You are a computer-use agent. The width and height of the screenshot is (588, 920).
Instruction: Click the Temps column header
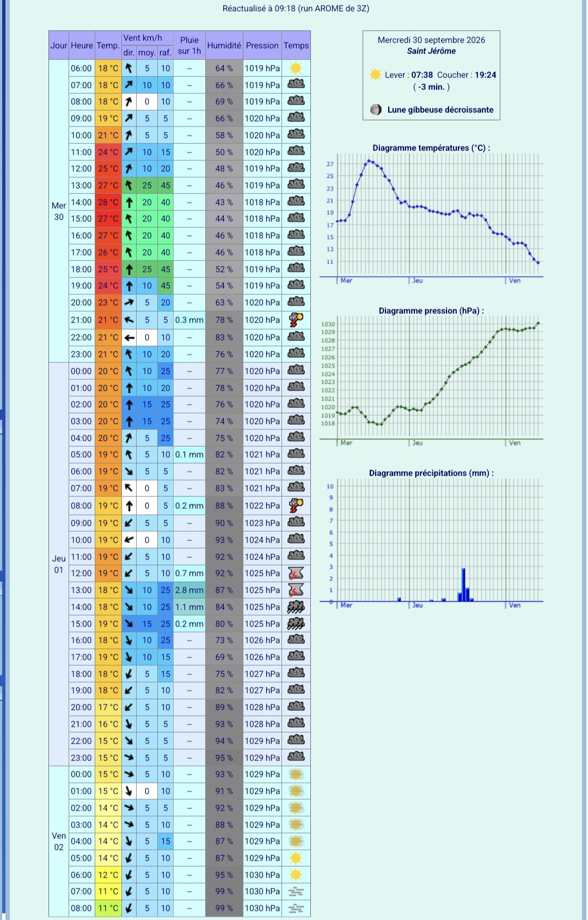tap(296, 45)
